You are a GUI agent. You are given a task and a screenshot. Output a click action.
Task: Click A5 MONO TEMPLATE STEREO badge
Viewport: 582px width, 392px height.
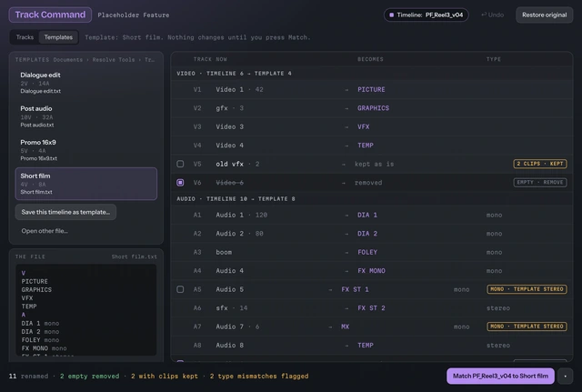[x=527, y=289]
